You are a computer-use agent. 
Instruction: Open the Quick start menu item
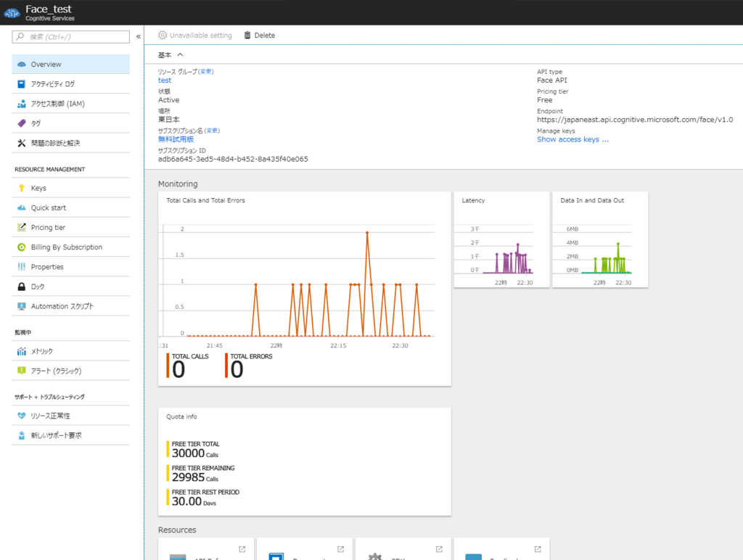(70, 207)
